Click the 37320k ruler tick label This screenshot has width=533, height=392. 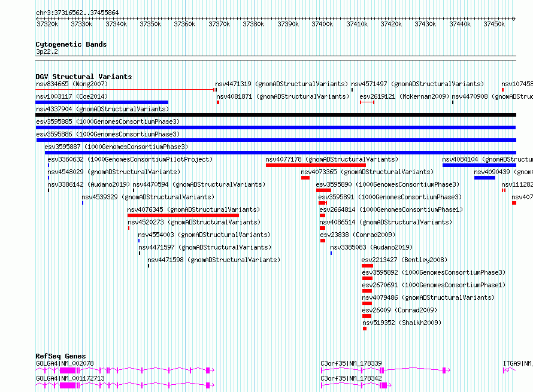[47, 24]
